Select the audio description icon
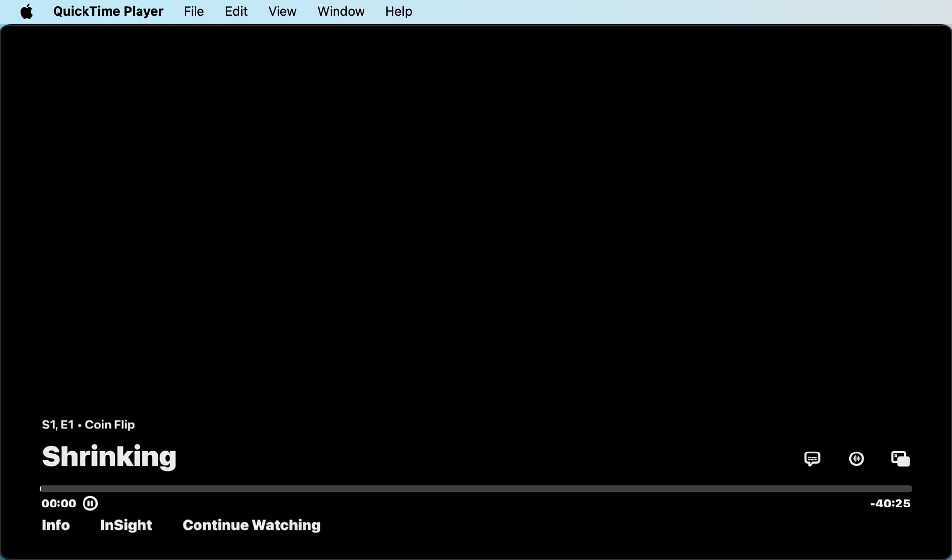This screenshot has height=560, width=952. 856,458
